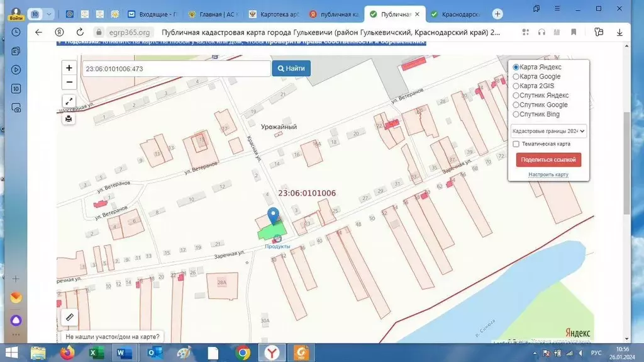Image resolution: width=644 pixels, height=362 pixels.
Task: Select Спутник Google layer
Action: (516, 105)
